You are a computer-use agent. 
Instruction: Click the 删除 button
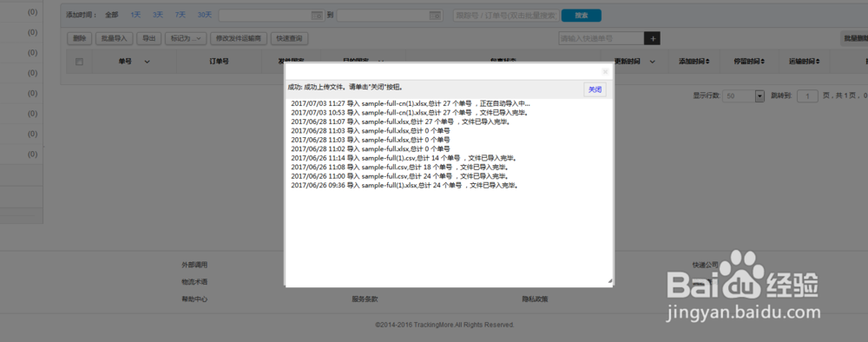click(79, 39)
